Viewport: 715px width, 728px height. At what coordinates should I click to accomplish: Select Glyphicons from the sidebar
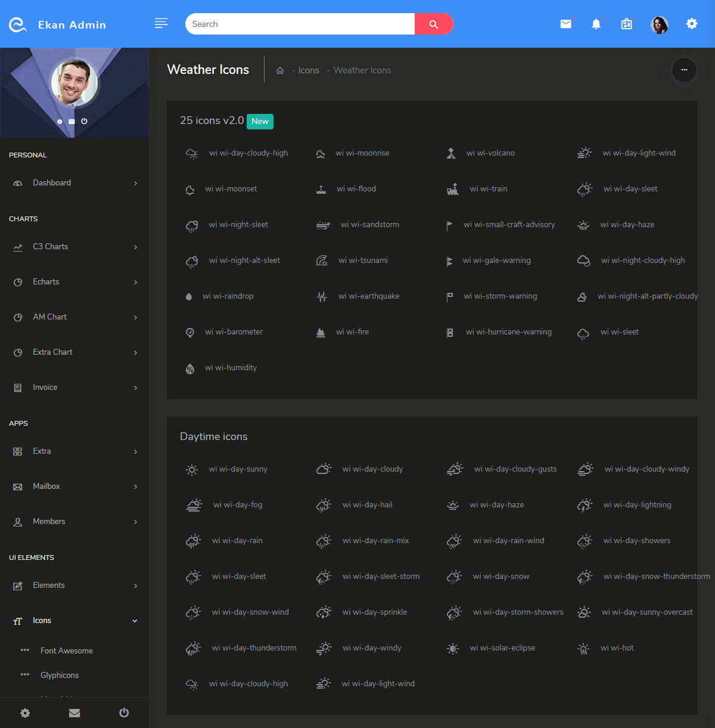[x=60, y=675]
